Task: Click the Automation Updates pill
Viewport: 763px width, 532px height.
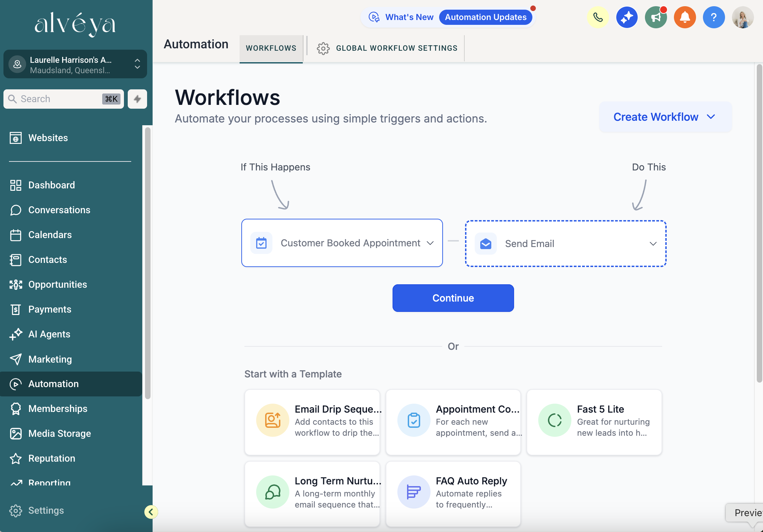Action: [x=485, y=17]
